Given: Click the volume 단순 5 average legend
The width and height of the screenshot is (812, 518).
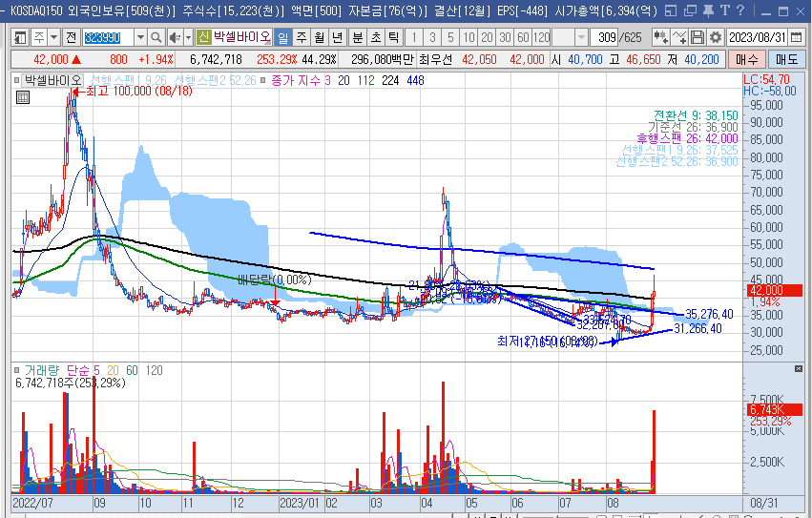Looking at the screenshot, I should coord(83,370).
